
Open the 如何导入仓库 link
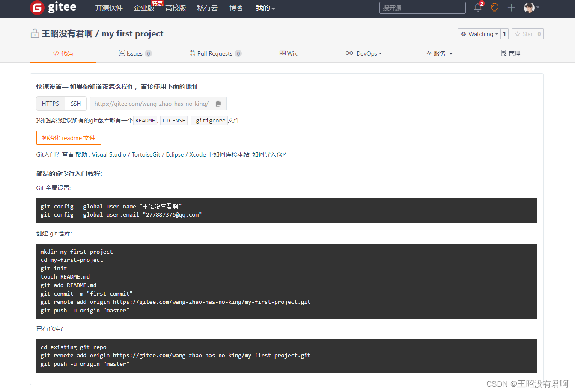coord(270,154)
